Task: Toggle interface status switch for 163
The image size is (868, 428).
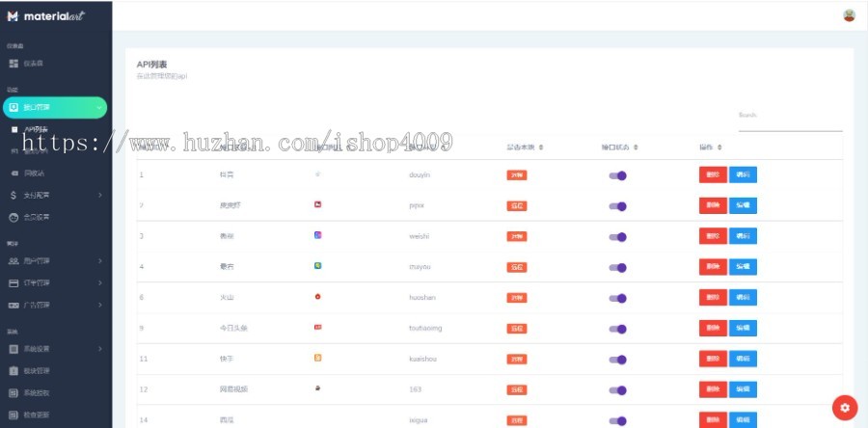Action: 618,389
